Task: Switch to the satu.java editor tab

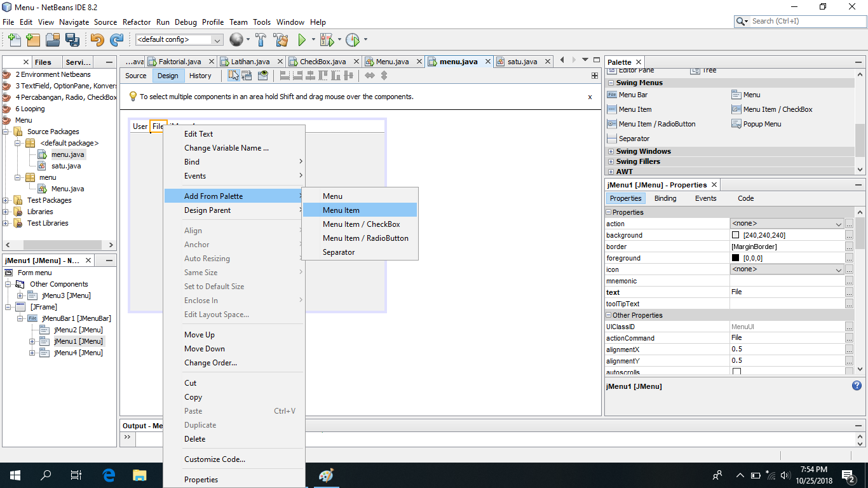Action: 522,62
